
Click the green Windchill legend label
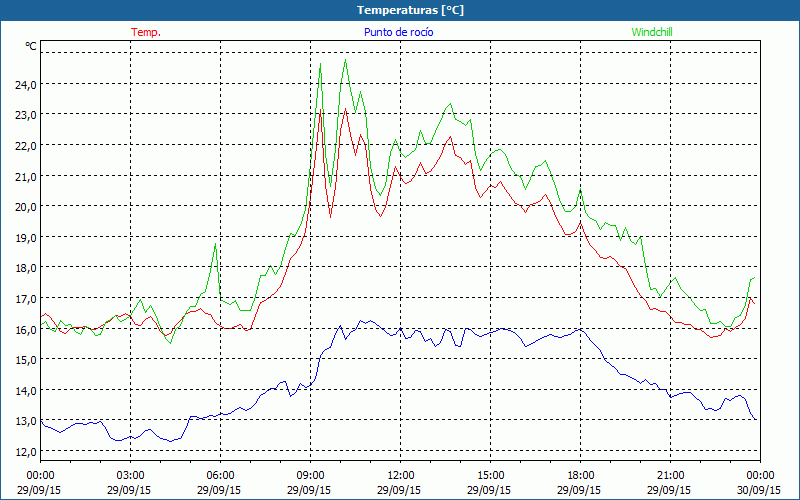tap(652, 32)
